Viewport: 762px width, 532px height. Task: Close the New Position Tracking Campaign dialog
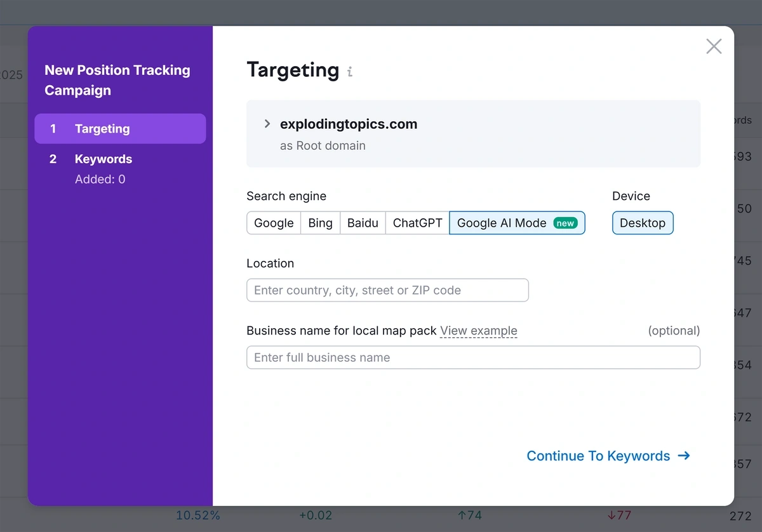click(x=714, y=46)
